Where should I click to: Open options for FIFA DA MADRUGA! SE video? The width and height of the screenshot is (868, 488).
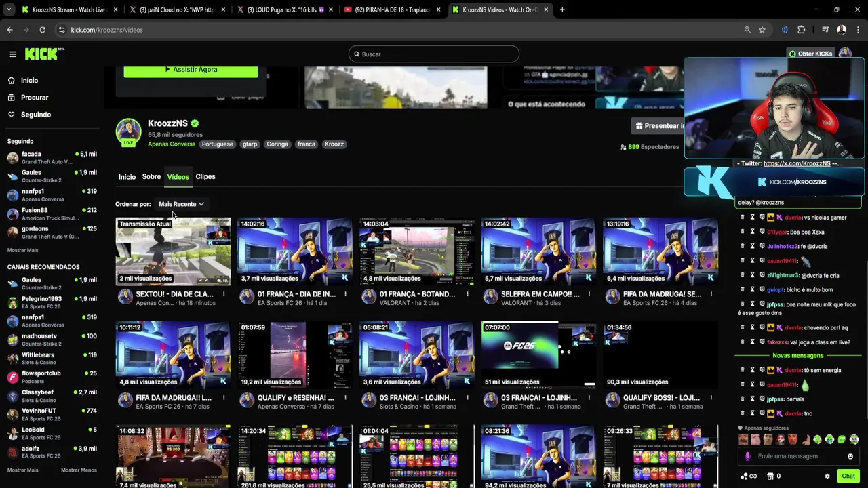point(711,294)
